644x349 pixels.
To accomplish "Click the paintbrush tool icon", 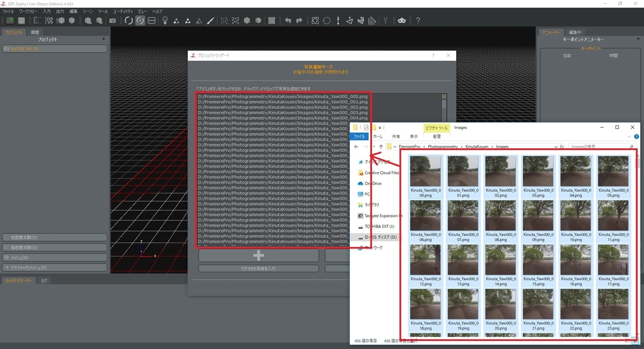I will 210,20.
